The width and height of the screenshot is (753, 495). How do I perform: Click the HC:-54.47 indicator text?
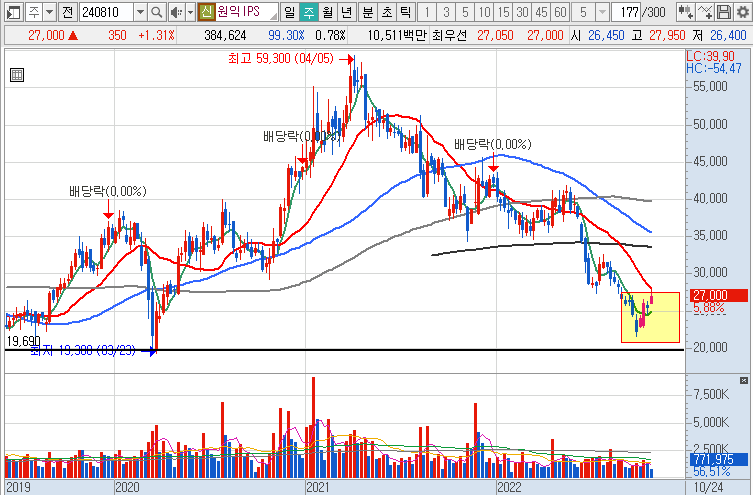coord(714,69)
